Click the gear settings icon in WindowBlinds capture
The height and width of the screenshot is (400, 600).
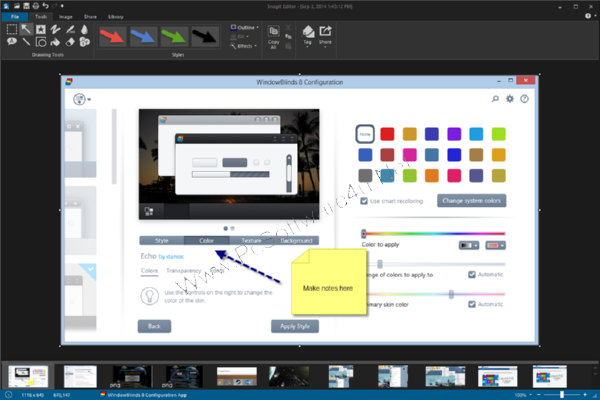510,99
